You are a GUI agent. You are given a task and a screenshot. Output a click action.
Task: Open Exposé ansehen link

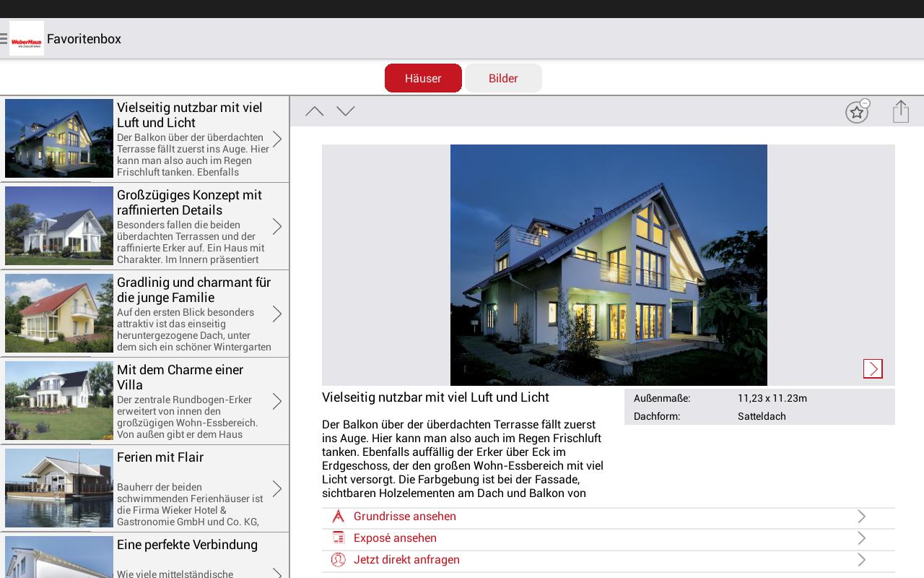tap(395, 538)
